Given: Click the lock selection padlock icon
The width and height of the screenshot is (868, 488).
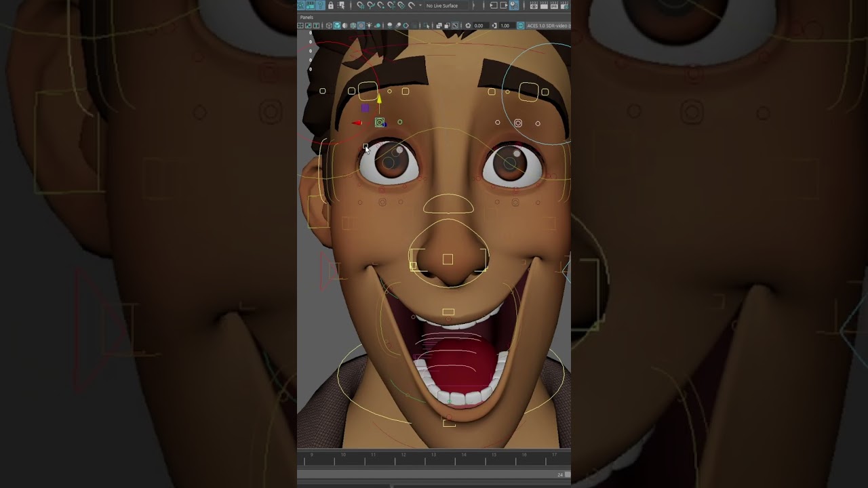Looking at the screenshot, I should point(331,5).
